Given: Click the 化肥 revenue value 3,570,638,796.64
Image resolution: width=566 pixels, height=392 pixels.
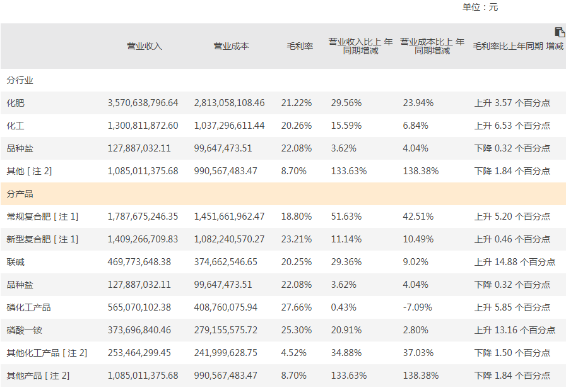Looking at the screenshot, I should coord(143,103).
